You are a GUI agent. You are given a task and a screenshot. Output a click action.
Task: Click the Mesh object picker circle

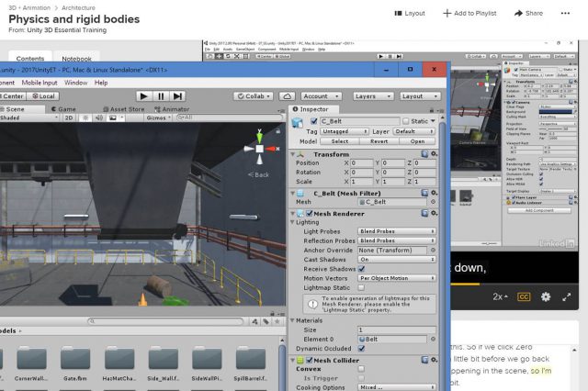433,202
